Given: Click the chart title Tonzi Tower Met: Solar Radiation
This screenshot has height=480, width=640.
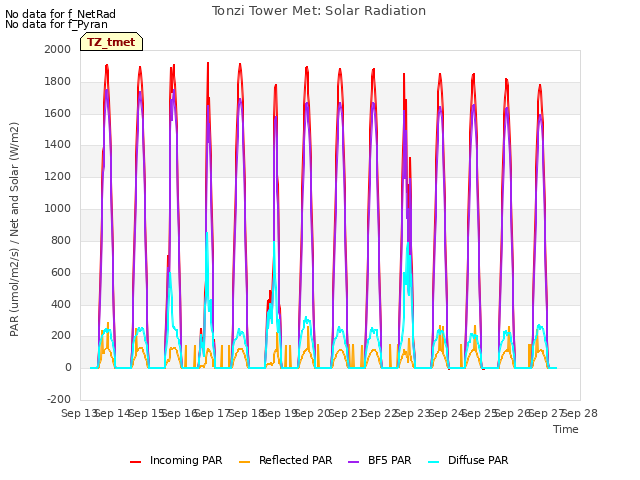Looking at the screenshot, I should point(319,11).
